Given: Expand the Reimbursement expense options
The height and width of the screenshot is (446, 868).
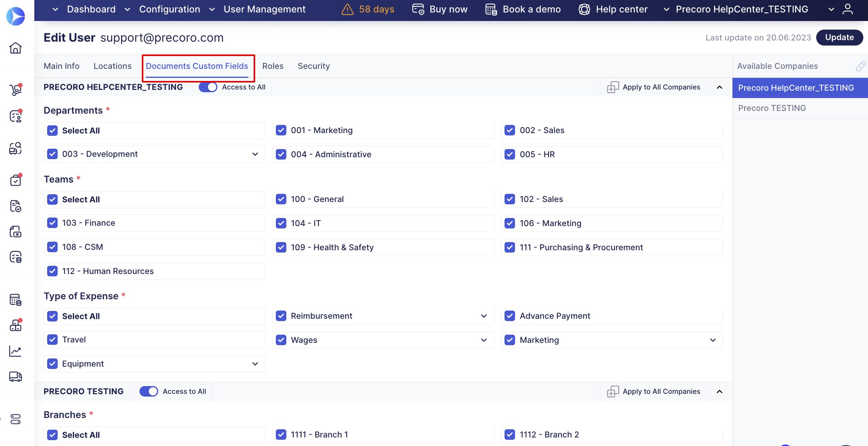Looking at the screenshot, I should point(484,316).
